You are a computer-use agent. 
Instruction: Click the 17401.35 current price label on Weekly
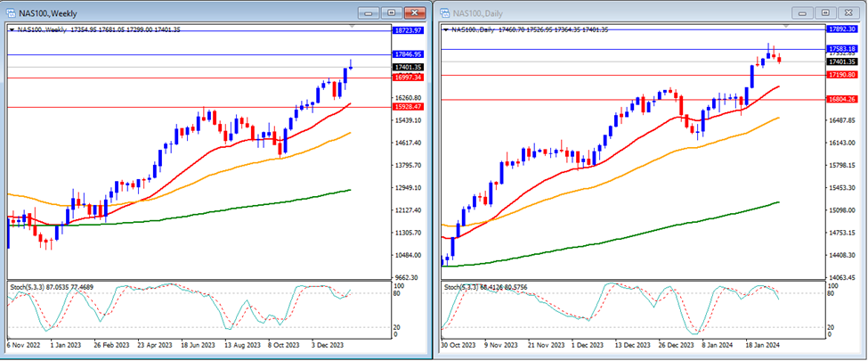click(x=409, y=67)
